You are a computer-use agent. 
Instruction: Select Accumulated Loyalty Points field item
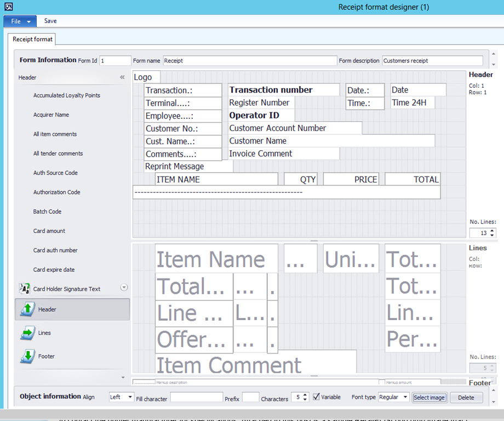67,95
